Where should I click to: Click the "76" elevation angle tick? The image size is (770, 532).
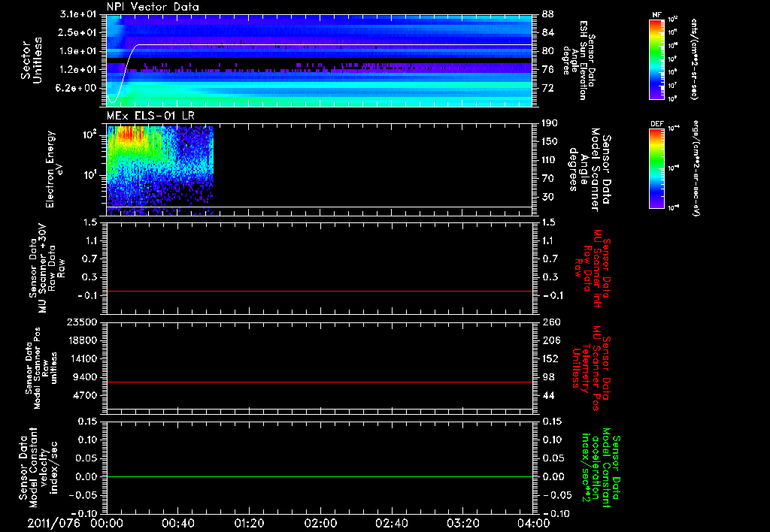click(547, 69)
